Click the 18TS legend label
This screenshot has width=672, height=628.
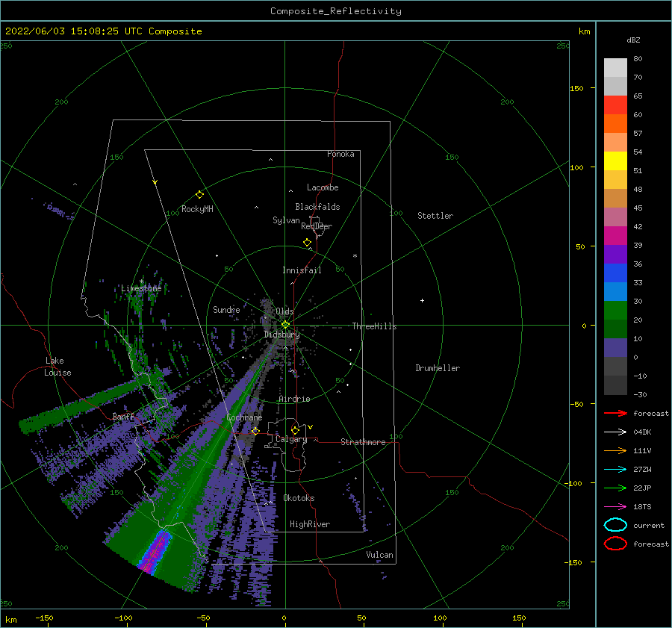642,507
